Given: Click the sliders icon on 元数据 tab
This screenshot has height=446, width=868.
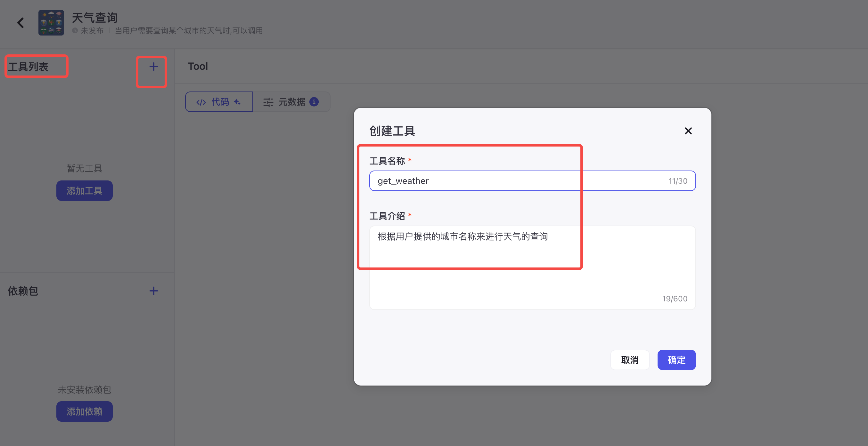Looking at the screenshot, I should 267,102.
